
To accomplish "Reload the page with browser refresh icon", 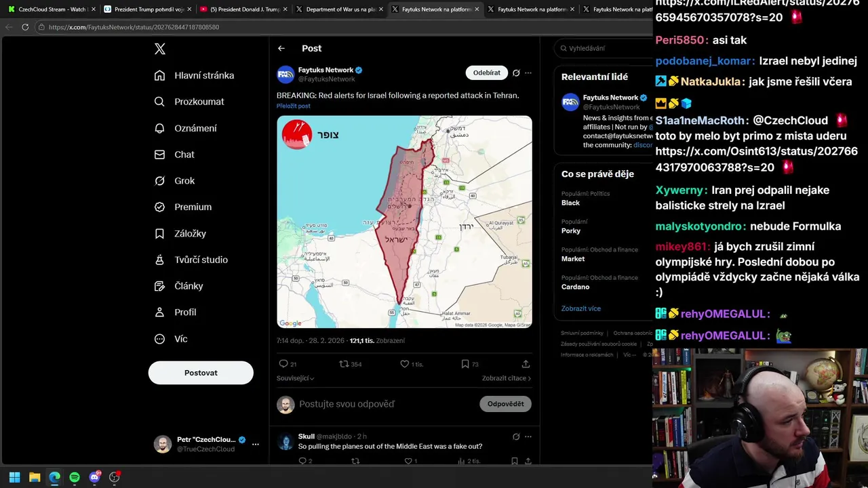I will pyautogui.click(x=25, y=27).
